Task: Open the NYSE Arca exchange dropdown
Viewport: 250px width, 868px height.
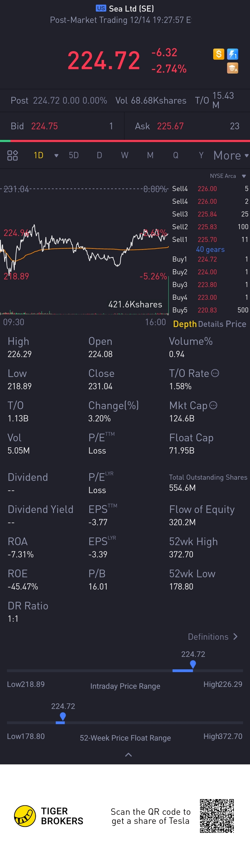Action: pos(244,176)
